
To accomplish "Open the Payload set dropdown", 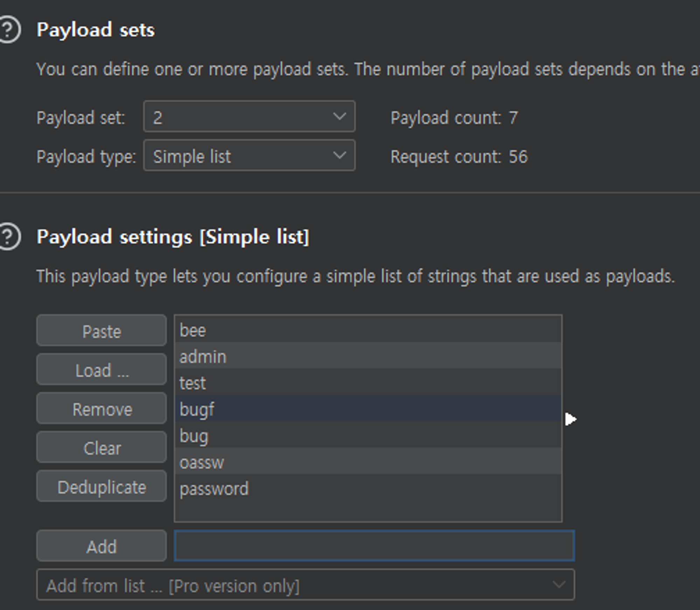I will point(249,117).
